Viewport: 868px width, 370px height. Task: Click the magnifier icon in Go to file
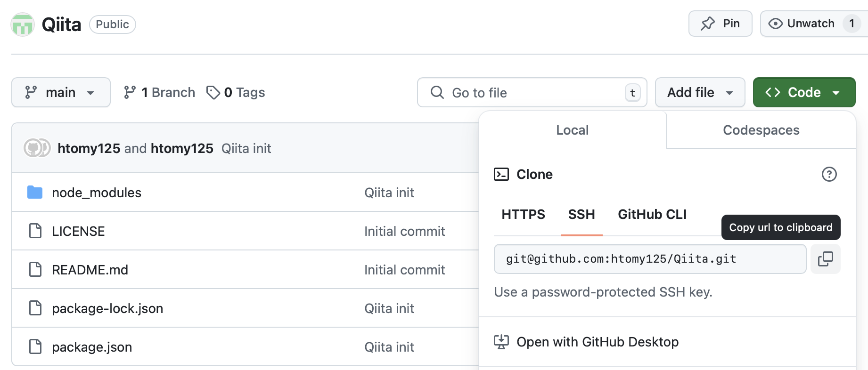click(437, 92)
